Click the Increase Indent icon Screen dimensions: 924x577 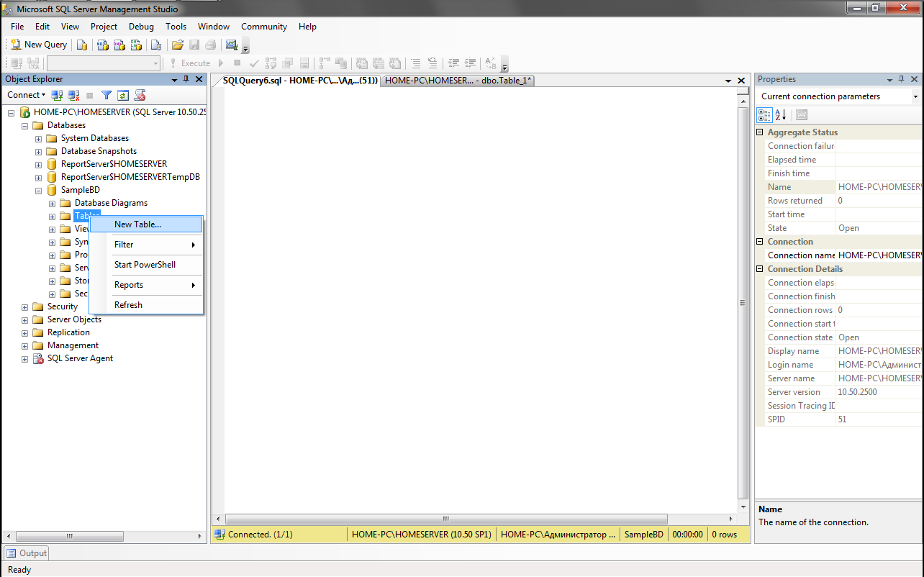tap(471, 63)
